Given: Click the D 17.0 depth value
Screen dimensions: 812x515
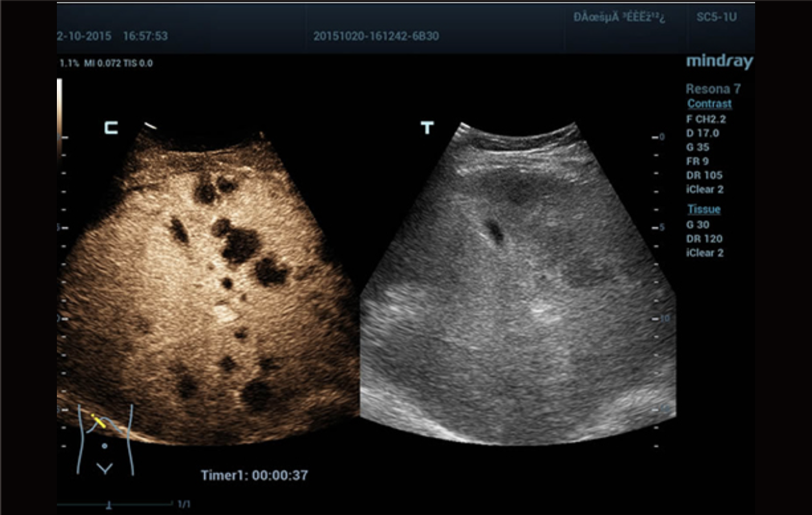Looking at the screenshot, I should pyautogui.click(x=703, y=133).
